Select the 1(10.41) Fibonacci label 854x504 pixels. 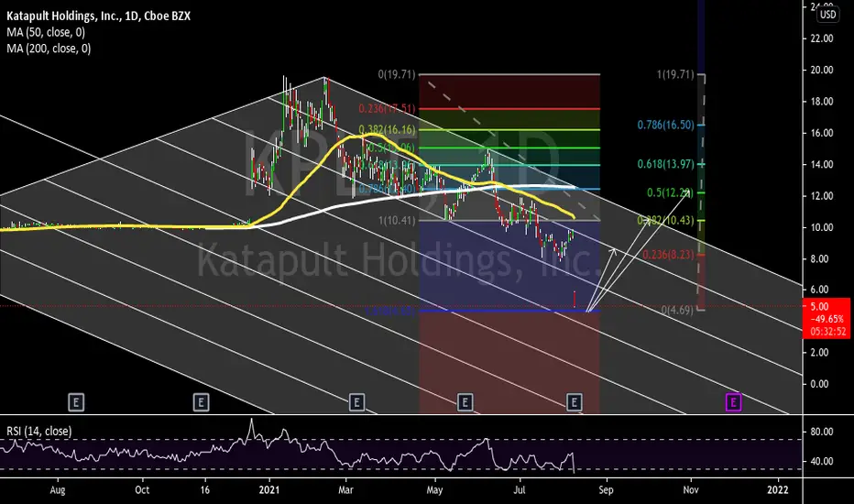coord(397,221)
